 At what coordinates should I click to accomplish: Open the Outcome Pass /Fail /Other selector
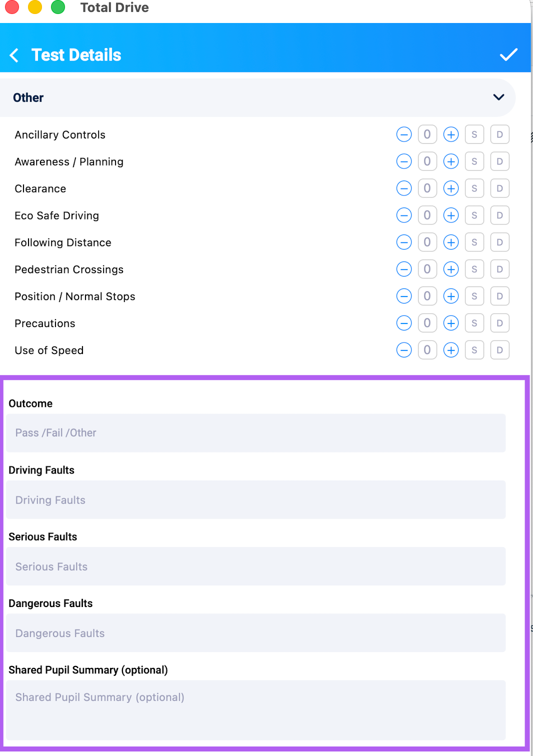256,433
